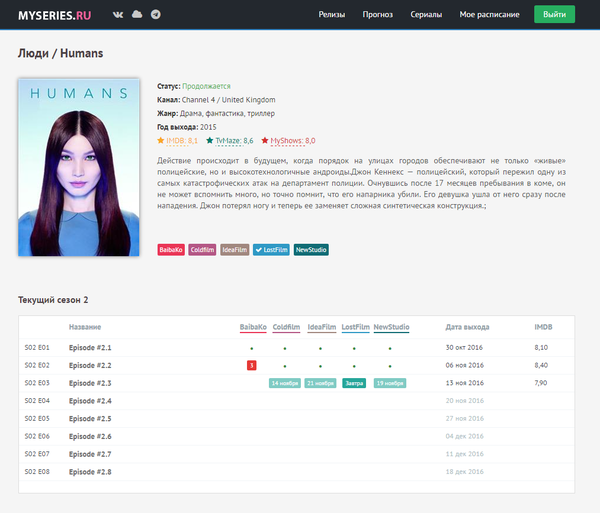The height and width of the screenshot is (513, 600).
Task: Click the red BaibaKo badge on Episode #2.2
Action: 252,365
